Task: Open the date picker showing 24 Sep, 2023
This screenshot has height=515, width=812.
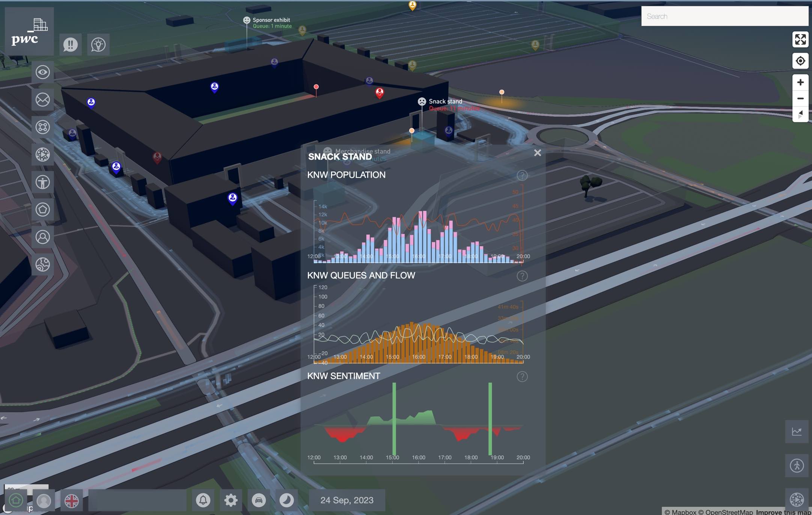Action: [x=347, y=500]
